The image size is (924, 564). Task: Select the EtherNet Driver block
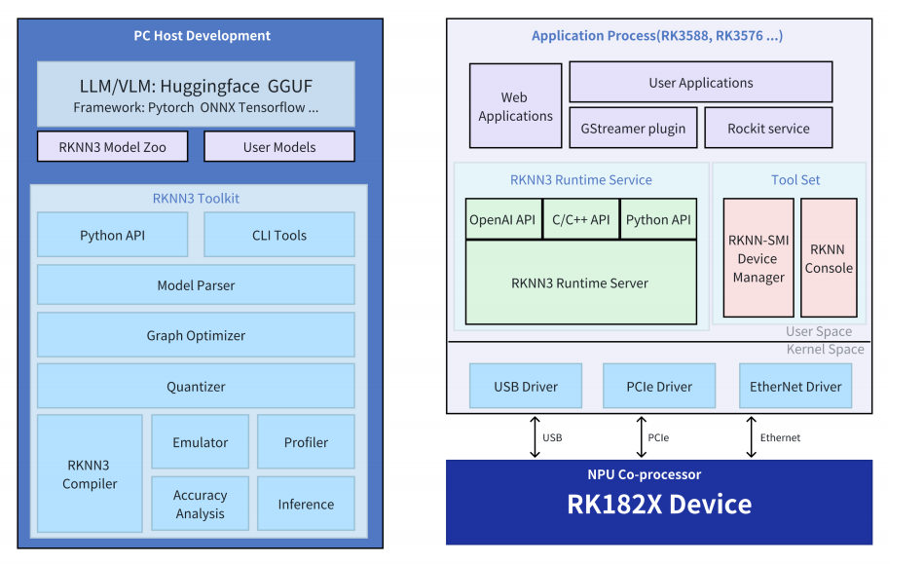tap(795, 386)
